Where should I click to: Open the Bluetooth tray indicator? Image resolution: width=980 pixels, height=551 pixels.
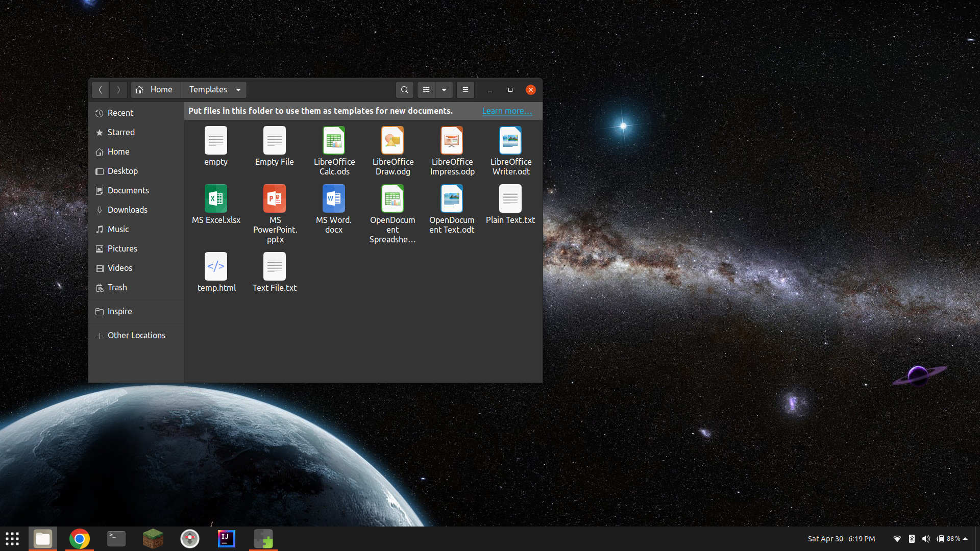912,539
